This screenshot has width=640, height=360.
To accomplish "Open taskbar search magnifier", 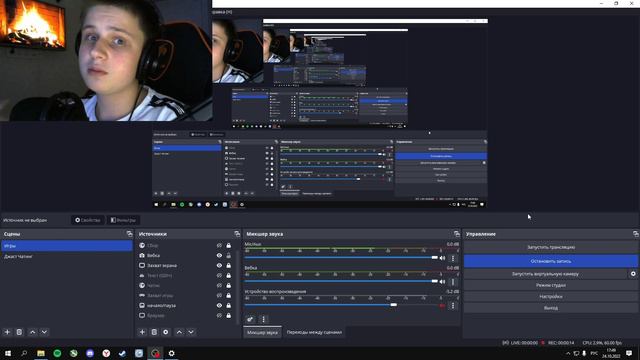I will coord(24,353).
